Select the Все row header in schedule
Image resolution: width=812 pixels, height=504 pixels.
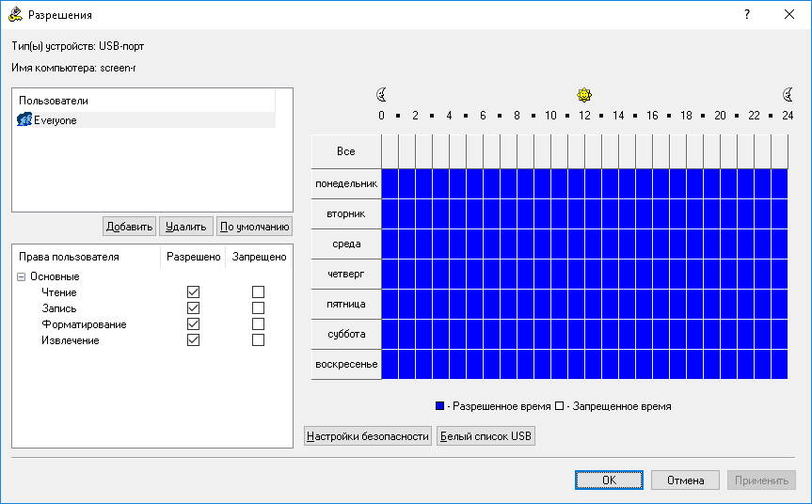346,151
